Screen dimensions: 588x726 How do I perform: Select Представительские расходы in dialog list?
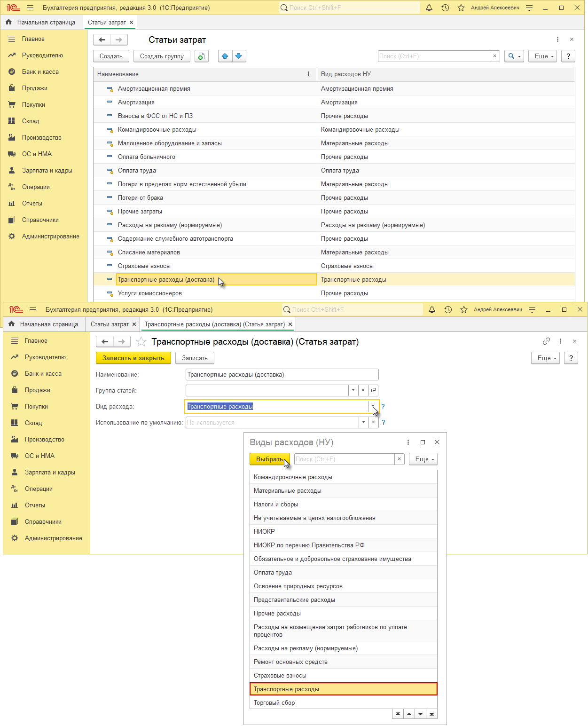tap(344, 600)
